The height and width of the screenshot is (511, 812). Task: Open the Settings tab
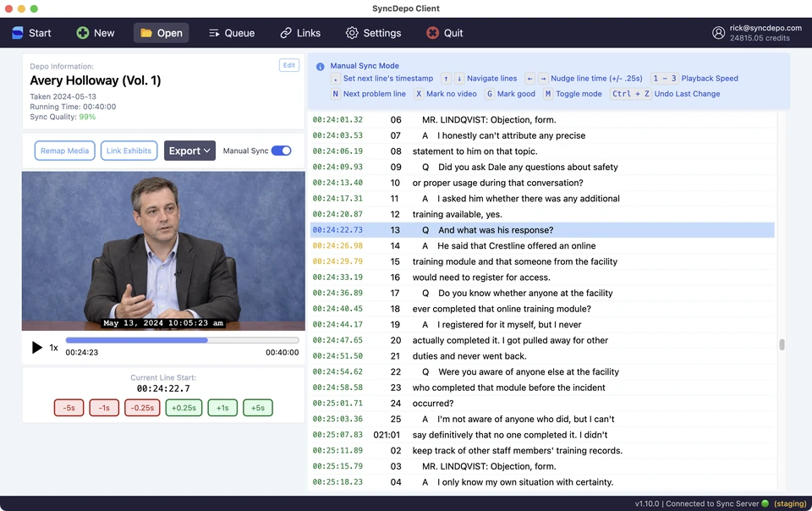373,33
